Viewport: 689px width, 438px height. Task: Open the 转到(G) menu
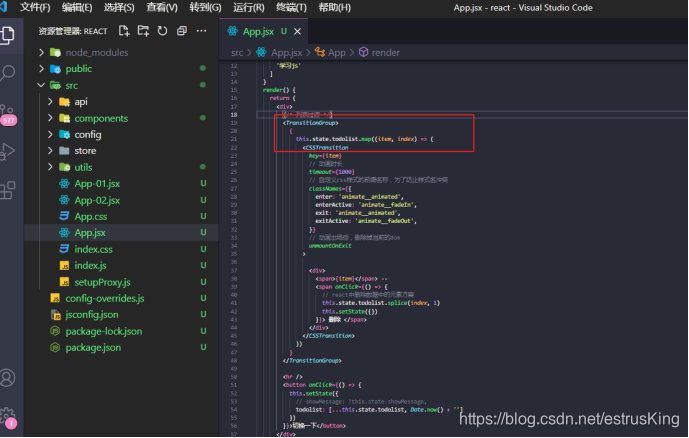pos(205,7)
